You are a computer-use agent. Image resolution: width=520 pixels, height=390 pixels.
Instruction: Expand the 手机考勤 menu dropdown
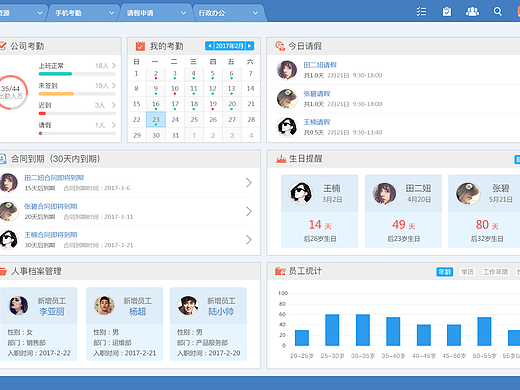(111, 13)
